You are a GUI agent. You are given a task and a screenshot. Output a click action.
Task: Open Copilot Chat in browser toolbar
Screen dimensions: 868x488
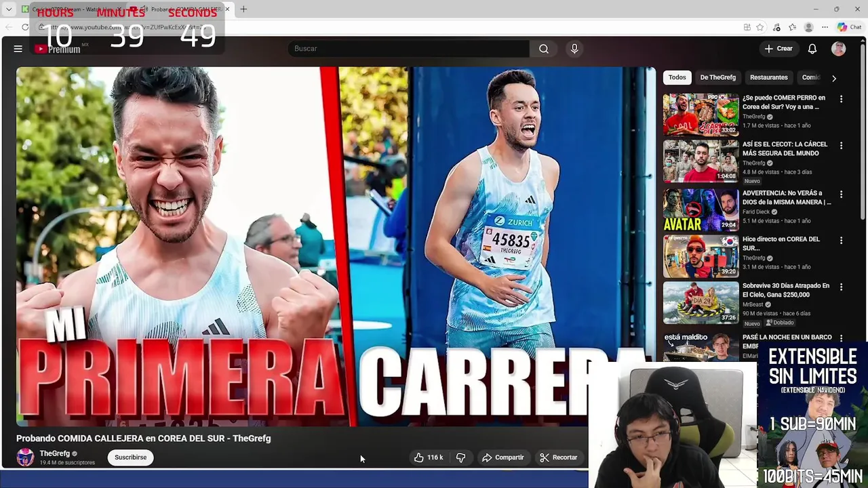[849, 27]
